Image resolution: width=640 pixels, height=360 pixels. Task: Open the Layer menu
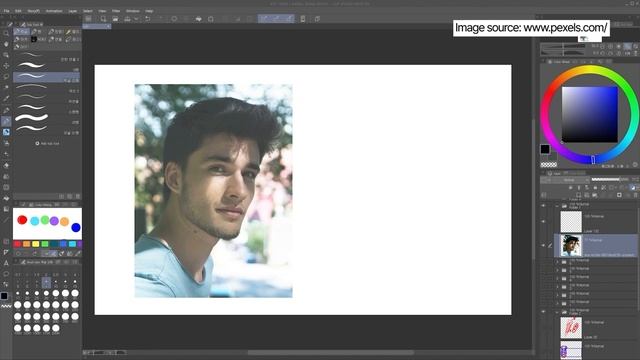(73, 11)
